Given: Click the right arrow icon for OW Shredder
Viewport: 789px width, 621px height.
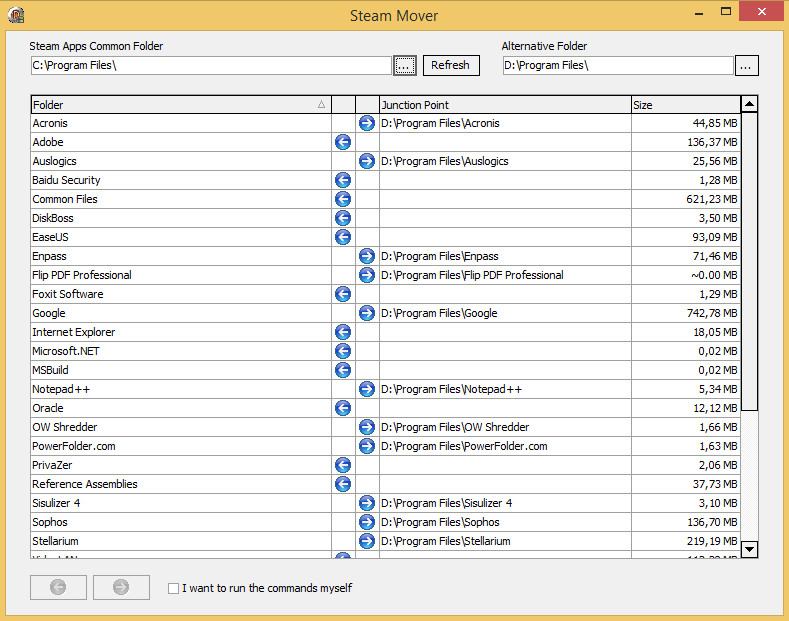Looking at the screenshot, I should tap(367, 427).
